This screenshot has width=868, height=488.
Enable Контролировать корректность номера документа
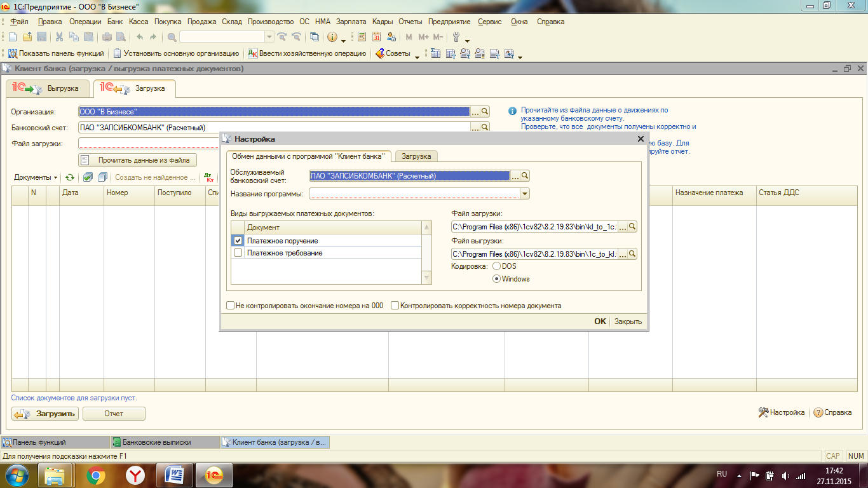pos(395,306)
